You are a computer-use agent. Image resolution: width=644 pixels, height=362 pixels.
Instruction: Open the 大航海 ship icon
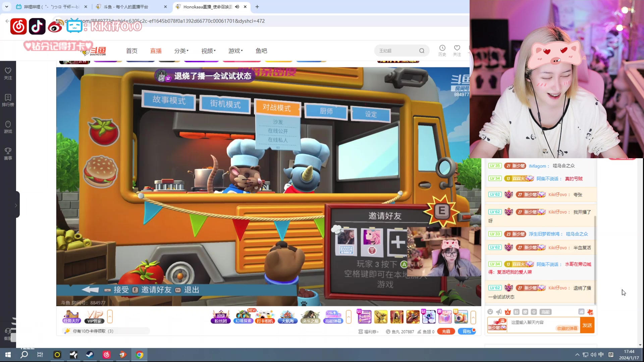click(287, 316)
